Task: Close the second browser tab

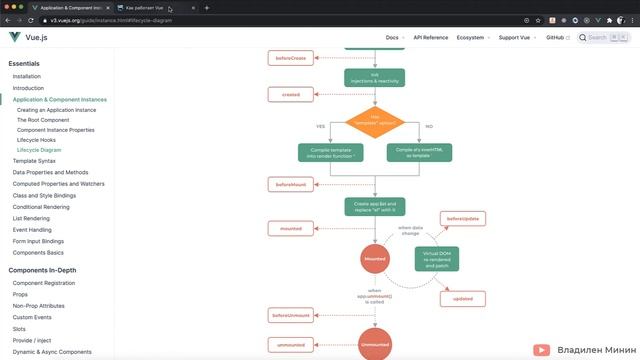Action: 193,8
